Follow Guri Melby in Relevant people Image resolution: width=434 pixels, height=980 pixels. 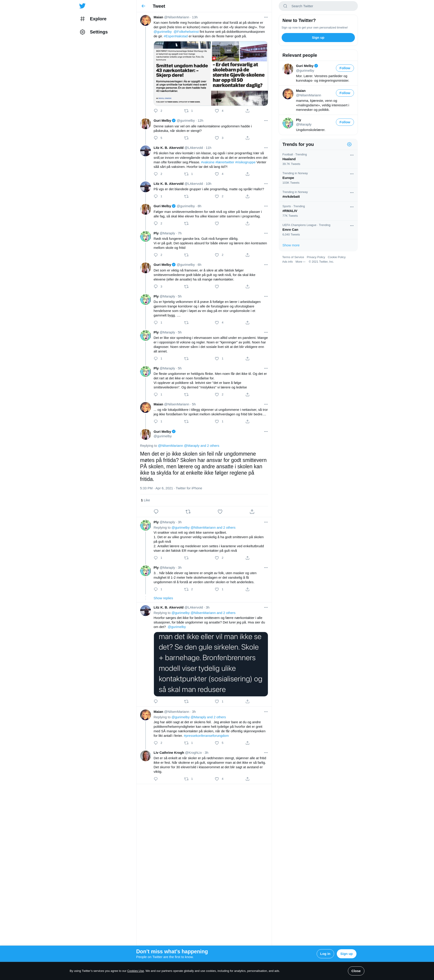click(345, 68)
